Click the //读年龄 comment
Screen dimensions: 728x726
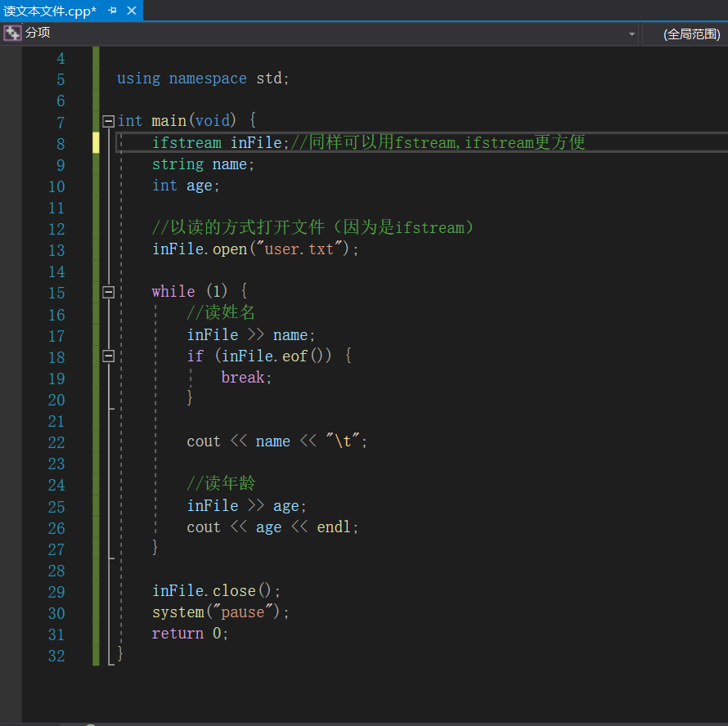pyautogui.click(x=221, y=483)
